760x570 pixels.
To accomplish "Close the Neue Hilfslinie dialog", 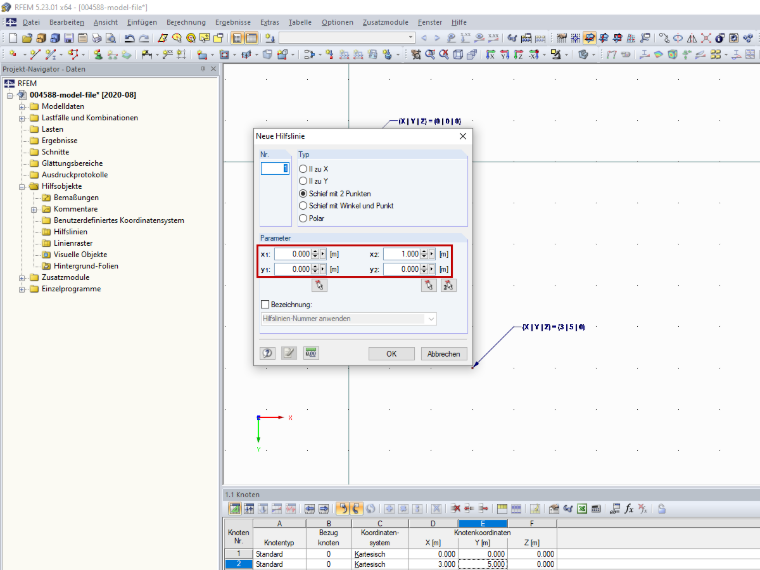I will click(x=463, y=136).
